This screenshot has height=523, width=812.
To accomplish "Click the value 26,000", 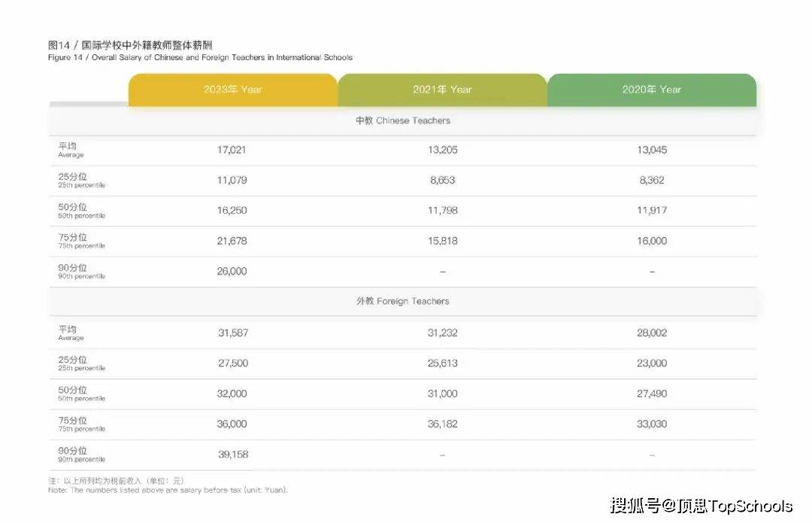I will coord(232,272).
